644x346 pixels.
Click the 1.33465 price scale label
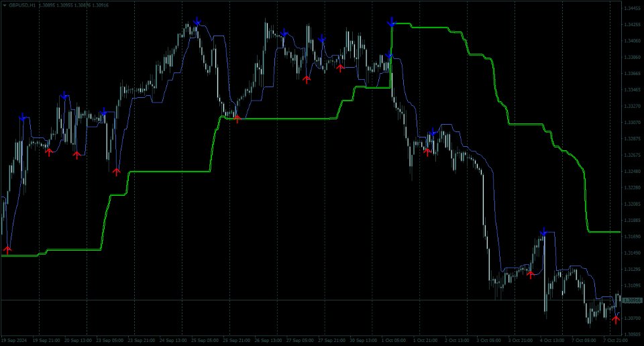(x=633, y=89)
